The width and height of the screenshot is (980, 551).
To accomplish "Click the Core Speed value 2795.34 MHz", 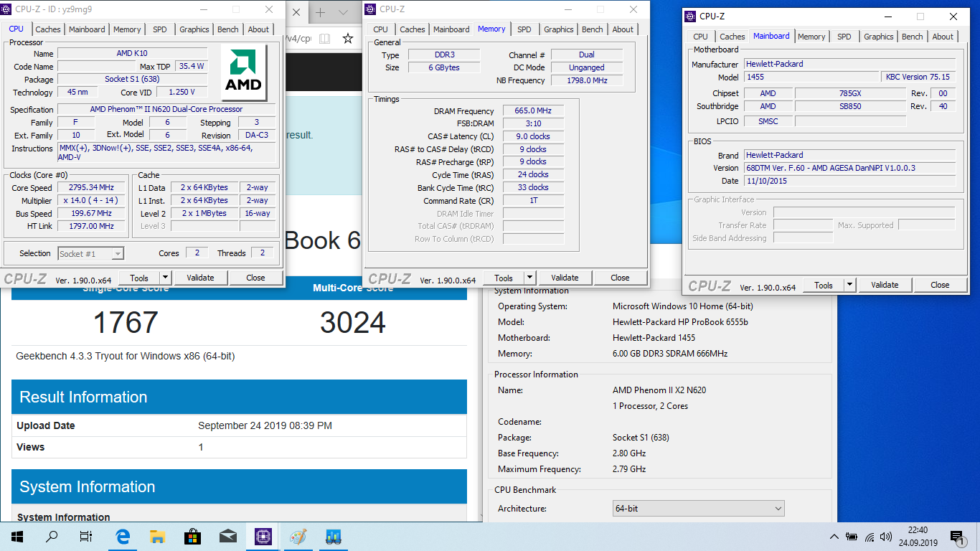I will pyautogui.click(x=91, y=188).
